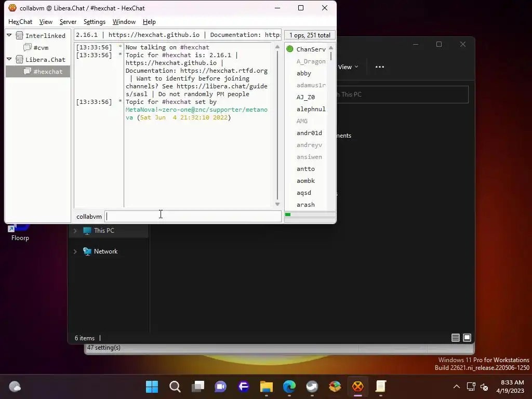
Task: Show hidden system tray icons
Action: (457, 387)
